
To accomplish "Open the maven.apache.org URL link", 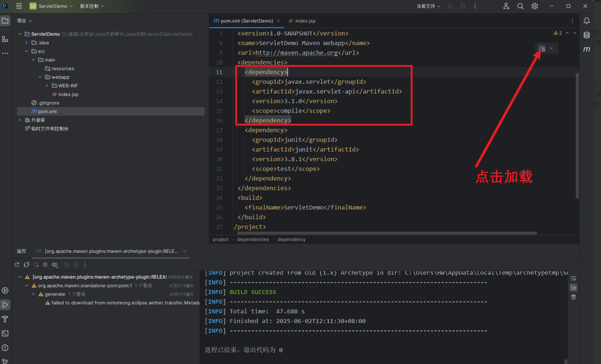I will [296, 53].
